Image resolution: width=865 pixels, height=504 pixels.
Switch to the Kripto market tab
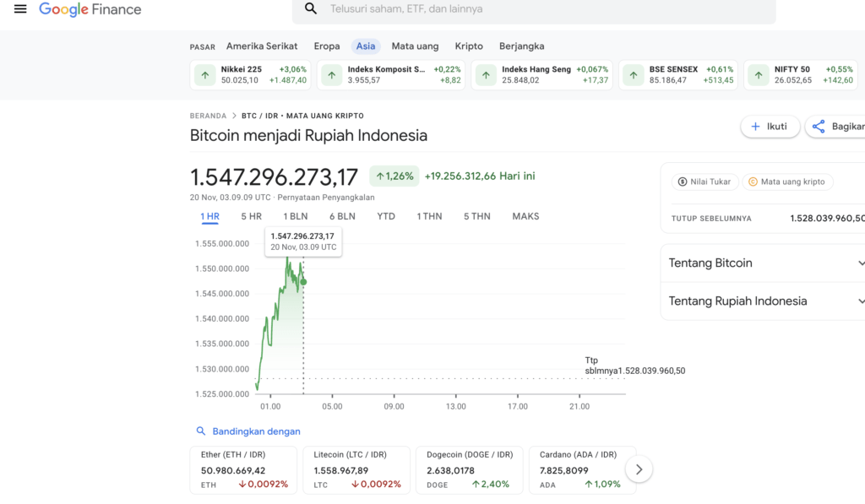469,46
